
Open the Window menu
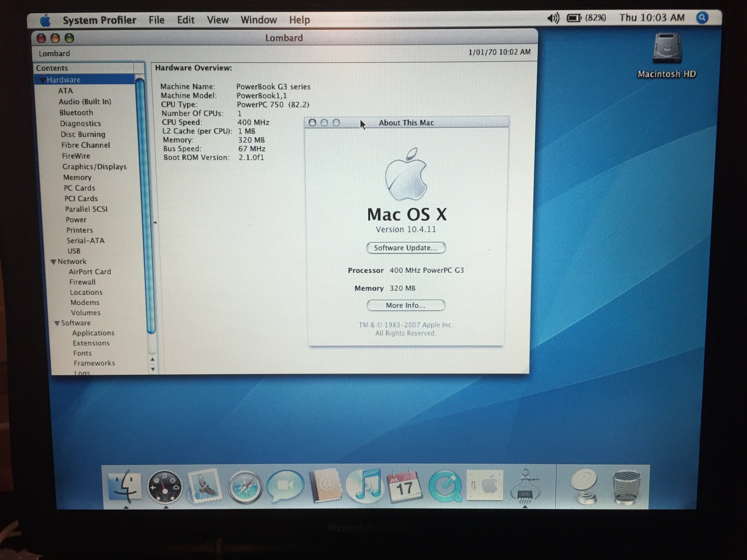coord(258,20)
